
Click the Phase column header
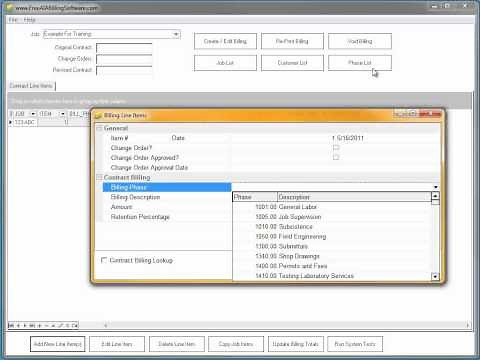click(x=255, y=197)
